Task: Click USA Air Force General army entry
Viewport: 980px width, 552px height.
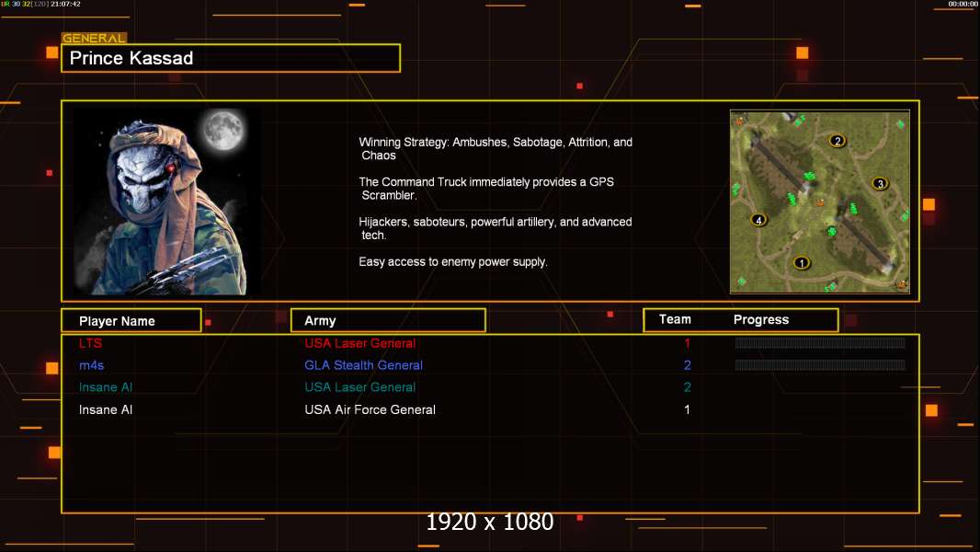Action: click(x=370, y=409)
